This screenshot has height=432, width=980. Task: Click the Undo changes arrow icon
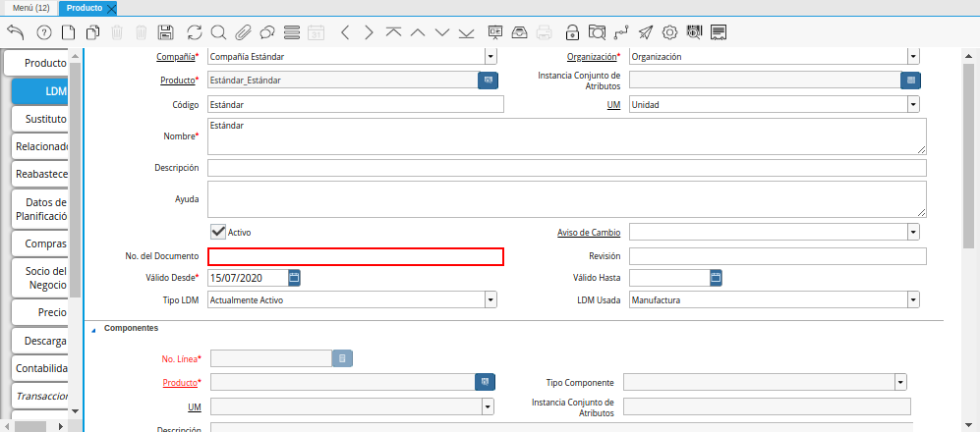click(15, 32)
